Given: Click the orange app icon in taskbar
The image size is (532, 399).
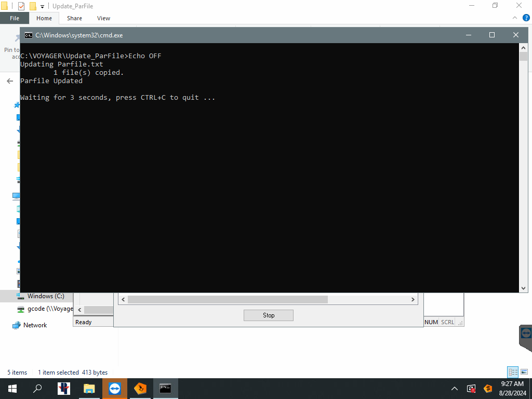Looking at the screenshot, I should pos(140,388).
